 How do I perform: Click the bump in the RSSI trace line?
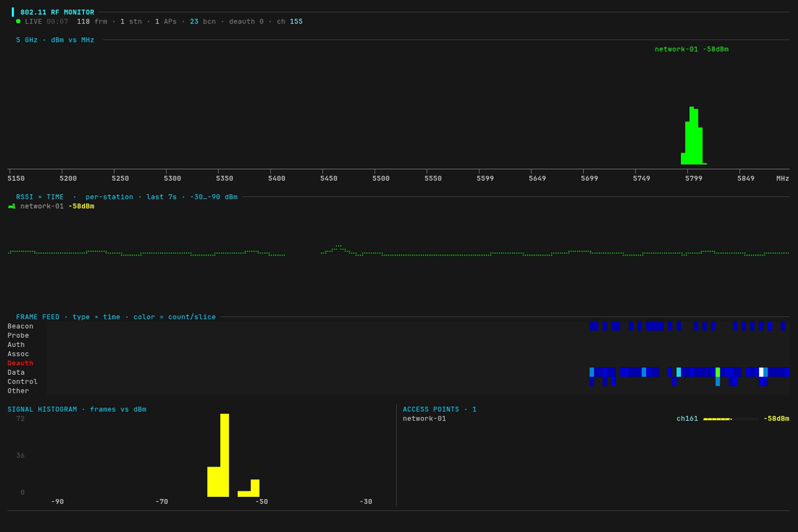coord(339,248)
